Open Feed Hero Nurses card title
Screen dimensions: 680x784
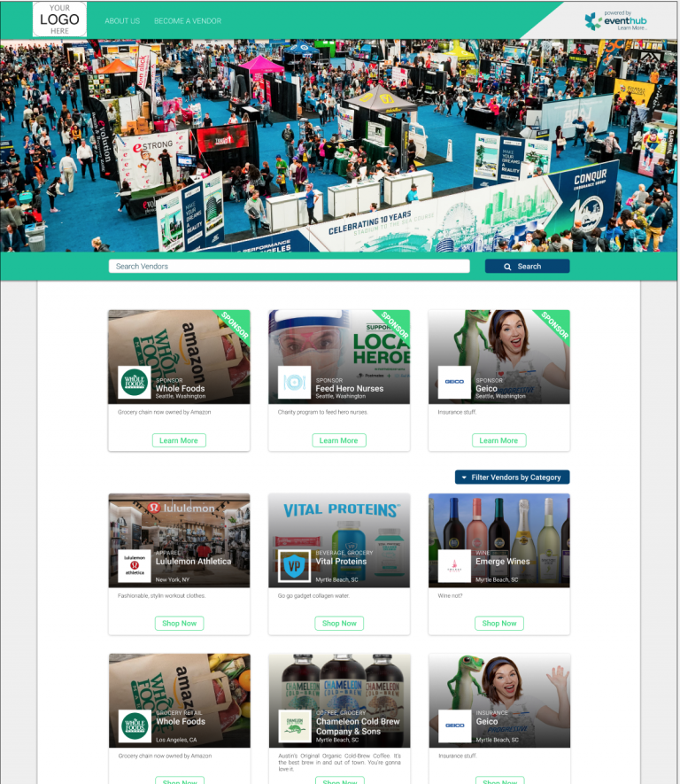coord(349,389)
